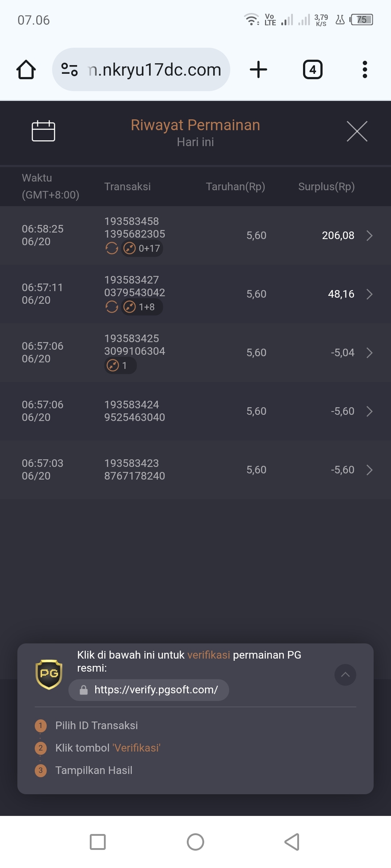Expand details for the -5,04 surplus row

pyautogui.click(x=370, y=353)
